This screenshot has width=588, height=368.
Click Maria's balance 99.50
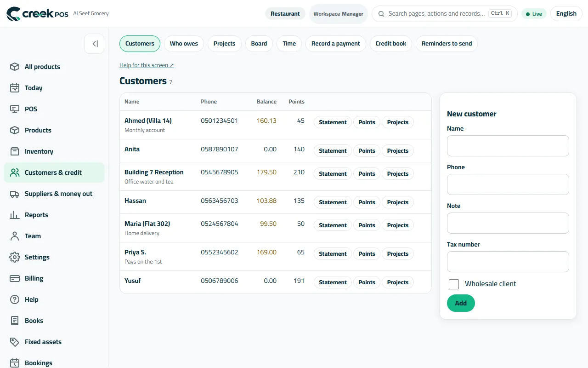tap(268, 224)
